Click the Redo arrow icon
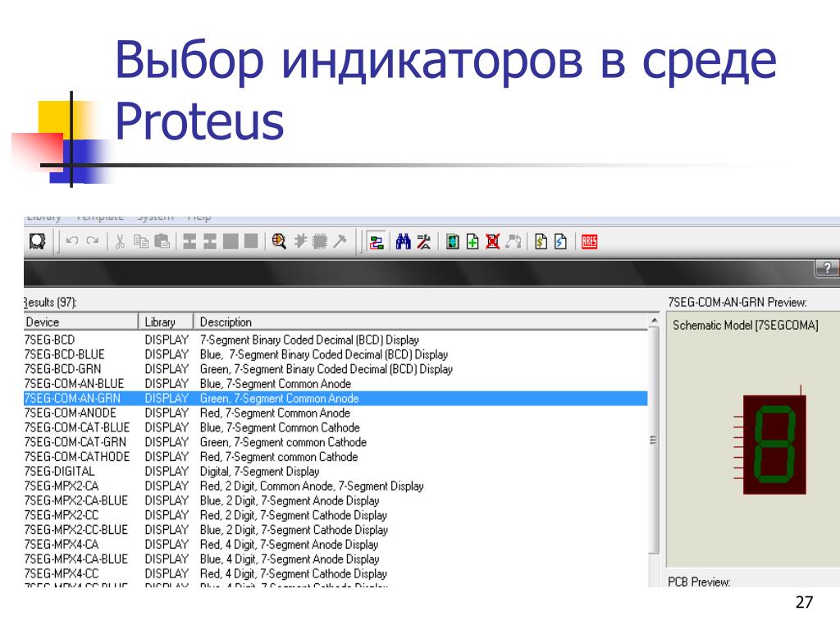Image resolution: width=840 pixels, height=630 pixels. point(93,242)
